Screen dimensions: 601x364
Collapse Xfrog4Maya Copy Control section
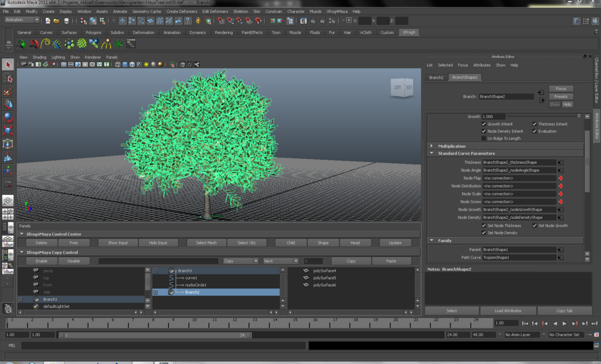pos(22,252)
